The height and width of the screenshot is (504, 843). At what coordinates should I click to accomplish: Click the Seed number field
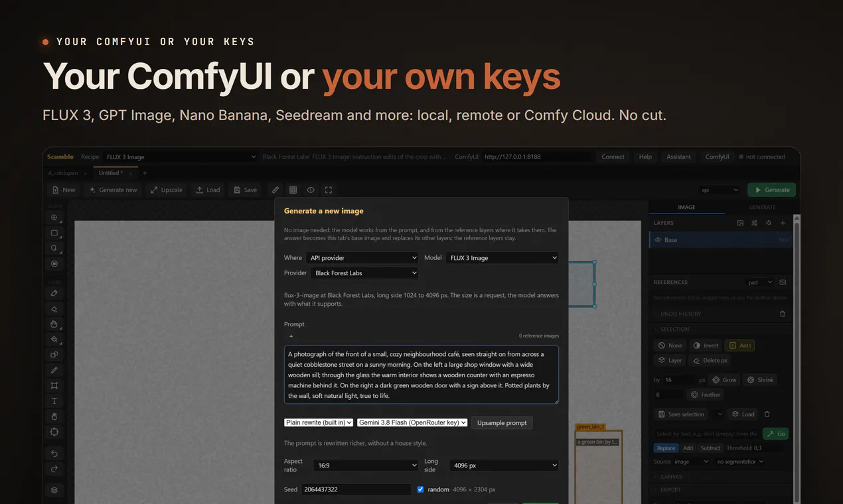[356, 489]
